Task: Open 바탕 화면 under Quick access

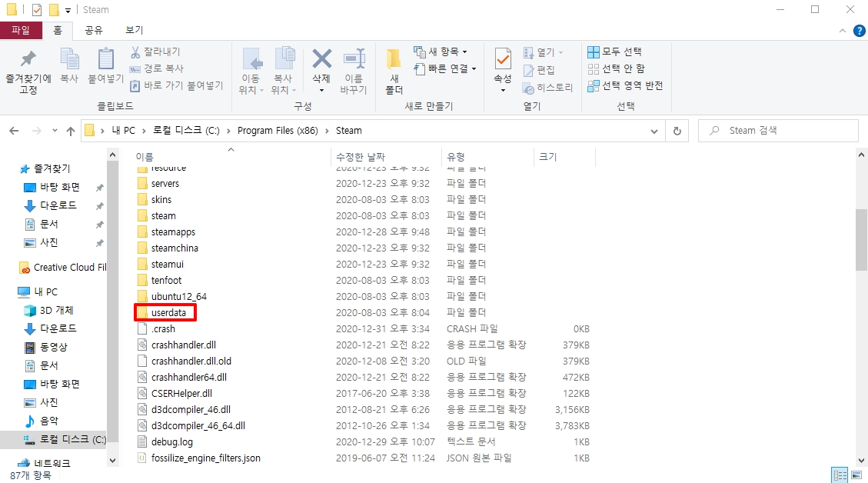Action: click(x=60, y=187)
